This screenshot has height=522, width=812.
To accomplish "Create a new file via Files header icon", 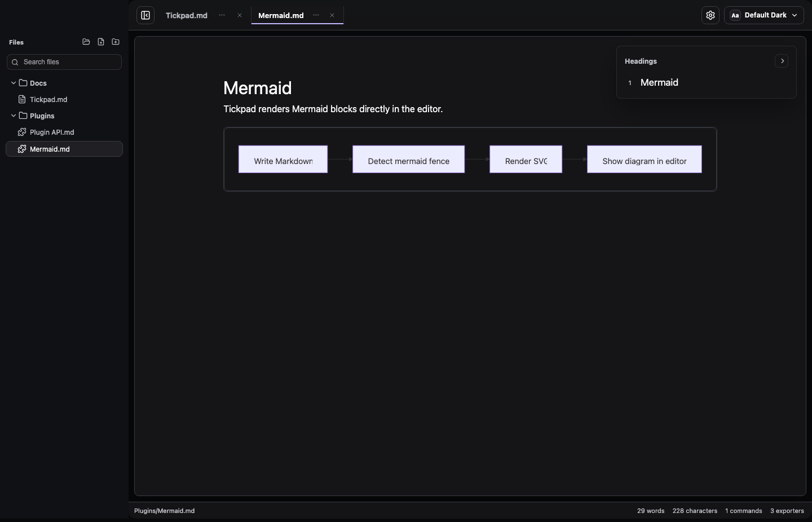I will click(101, 42).
